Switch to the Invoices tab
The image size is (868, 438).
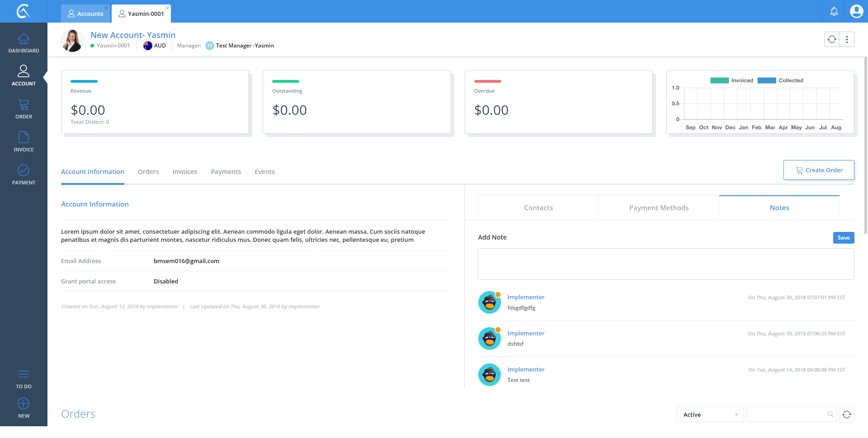184,172
